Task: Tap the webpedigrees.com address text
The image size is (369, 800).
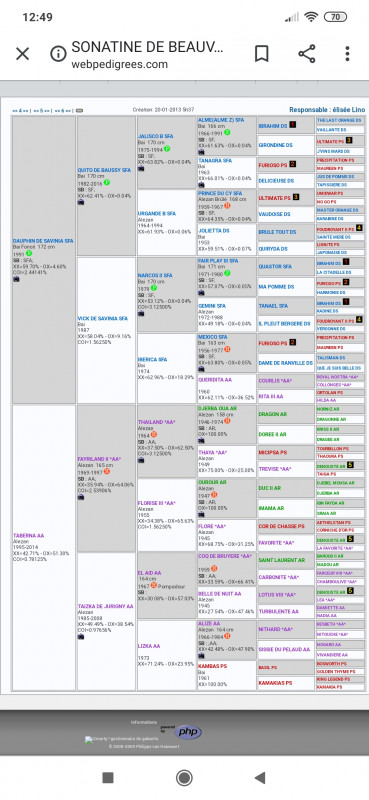Action: click(x=119, y=64)
